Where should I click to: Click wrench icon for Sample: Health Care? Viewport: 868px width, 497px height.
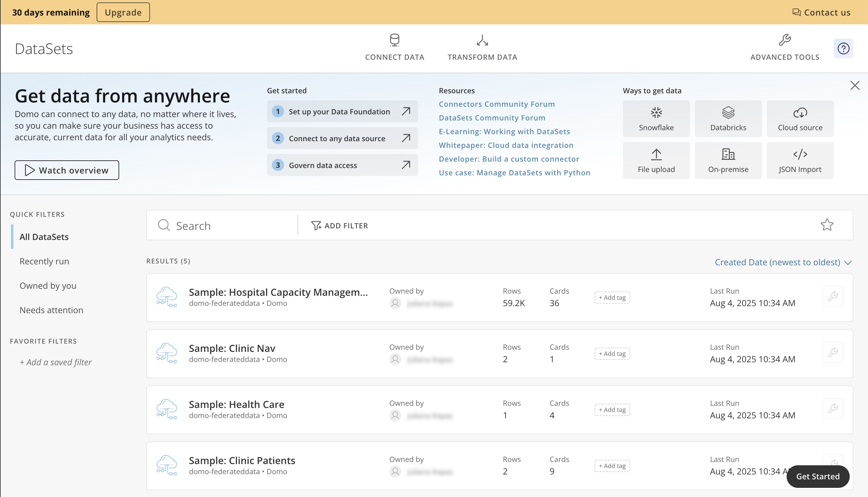click(833, 409)
